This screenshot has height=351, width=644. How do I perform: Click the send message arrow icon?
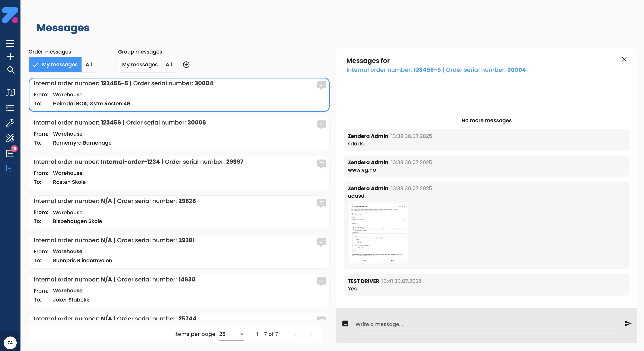[x=628, y=323]
